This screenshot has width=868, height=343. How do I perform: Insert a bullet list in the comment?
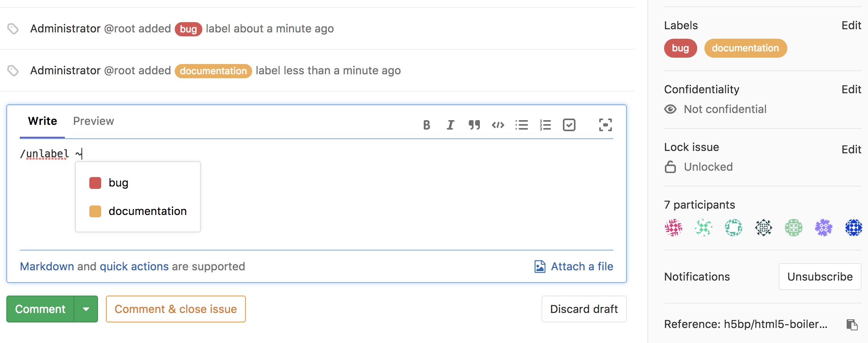coord(522,125)
